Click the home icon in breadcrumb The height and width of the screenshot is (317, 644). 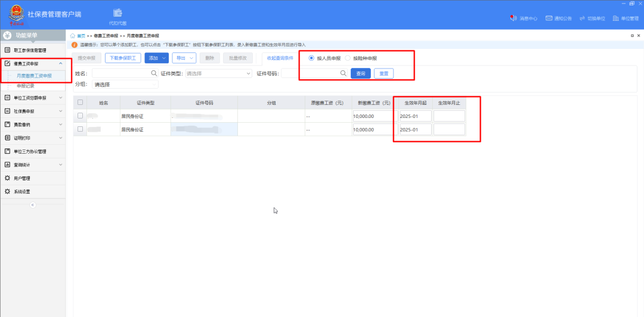(x=73, y=36)
